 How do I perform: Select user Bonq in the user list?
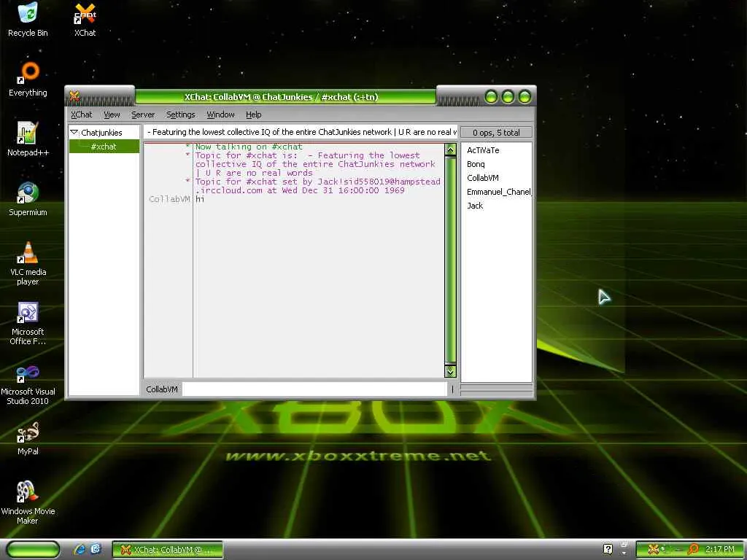coord(476,164)
